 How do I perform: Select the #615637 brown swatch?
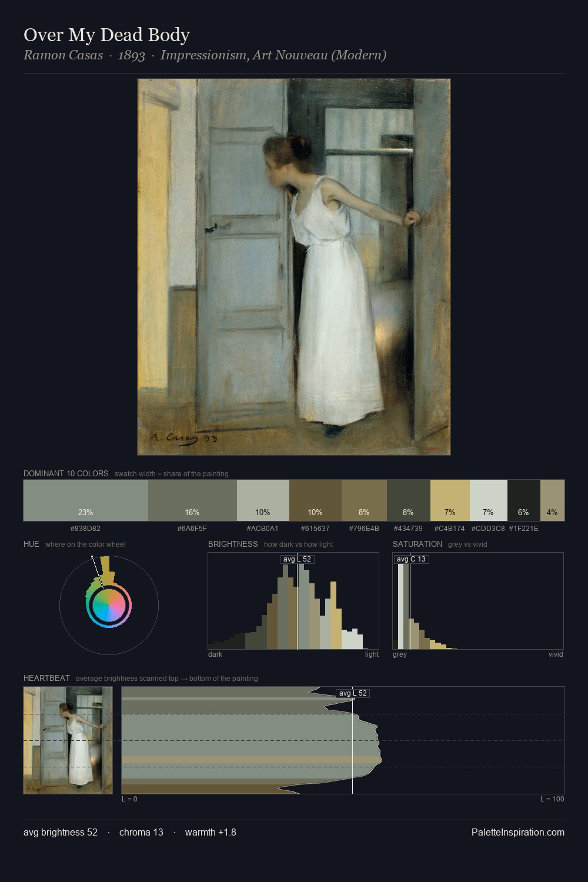click(x=315, y=500)
